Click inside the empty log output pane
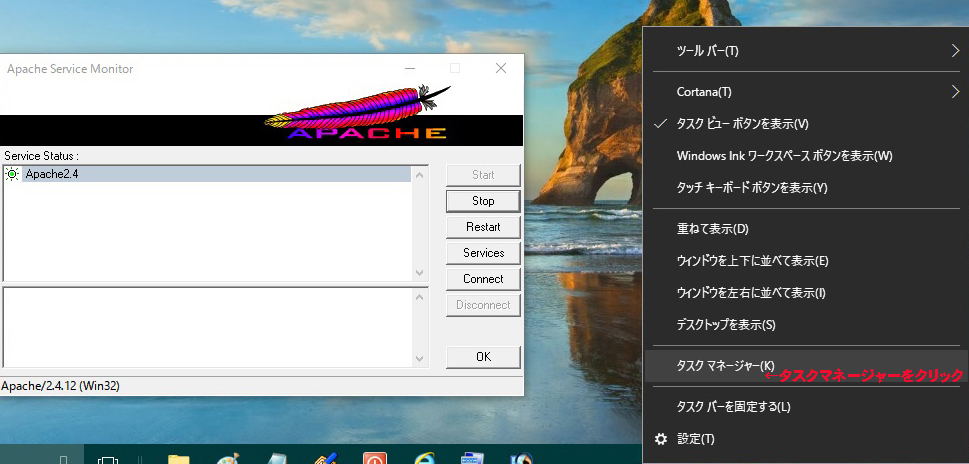The image size is (969, 464). (207, 327)
